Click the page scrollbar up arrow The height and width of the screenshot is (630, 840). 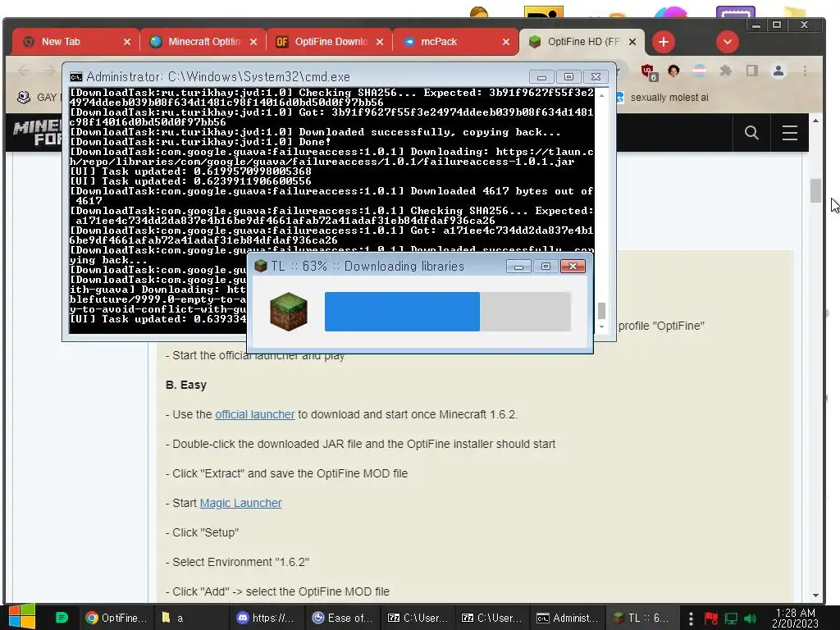(x=815, y=121)
